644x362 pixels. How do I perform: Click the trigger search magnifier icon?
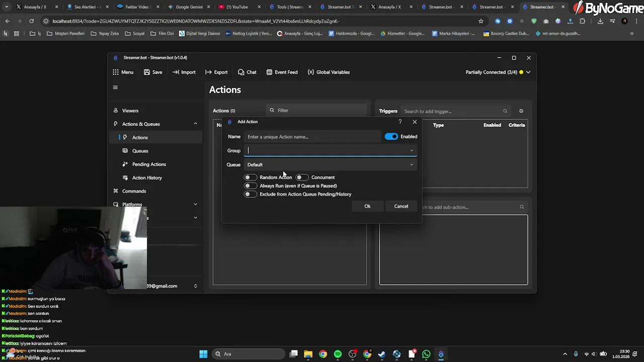[505, 111]
